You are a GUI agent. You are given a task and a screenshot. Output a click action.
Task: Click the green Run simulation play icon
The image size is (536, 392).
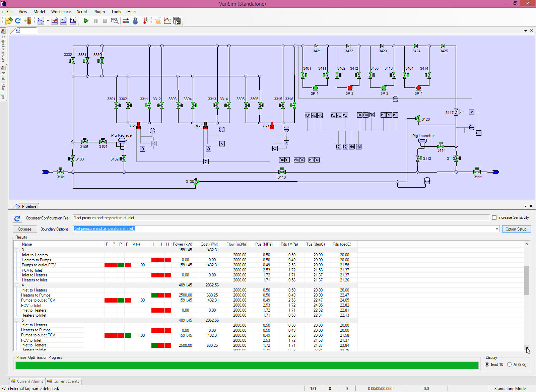point(86,21)
